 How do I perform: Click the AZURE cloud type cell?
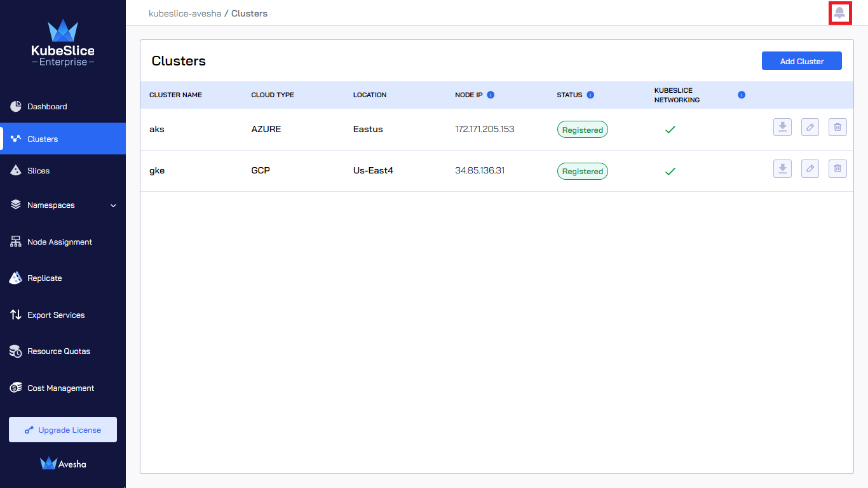click(266, 129)
